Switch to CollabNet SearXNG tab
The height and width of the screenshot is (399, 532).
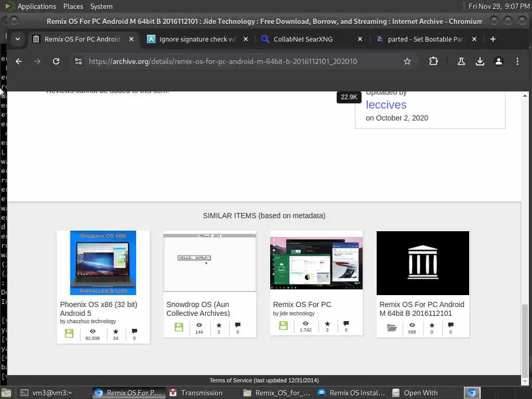[303, 39]
